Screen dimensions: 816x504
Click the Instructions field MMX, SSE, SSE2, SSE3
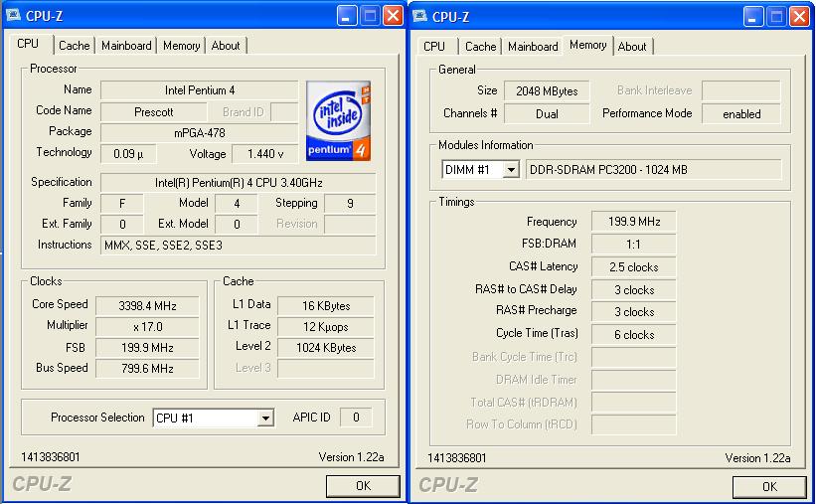[x=239, y=246]
